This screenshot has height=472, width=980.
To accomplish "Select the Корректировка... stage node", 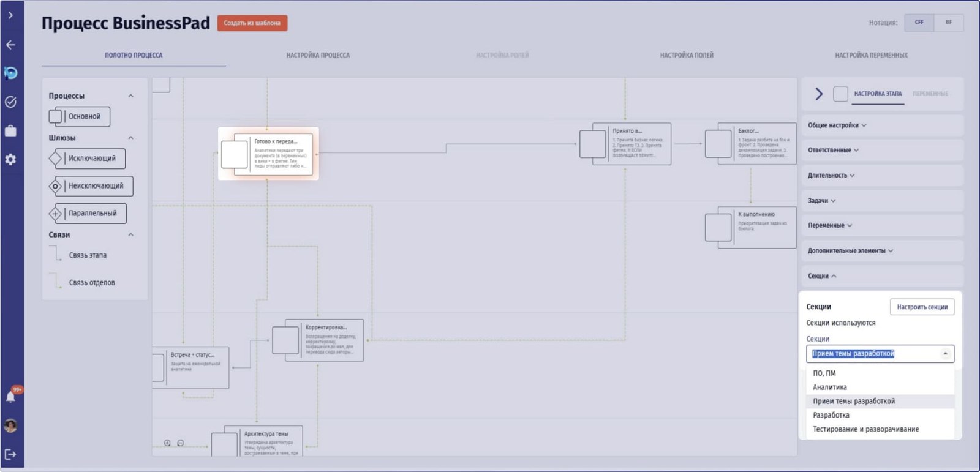I will [318, 340].
